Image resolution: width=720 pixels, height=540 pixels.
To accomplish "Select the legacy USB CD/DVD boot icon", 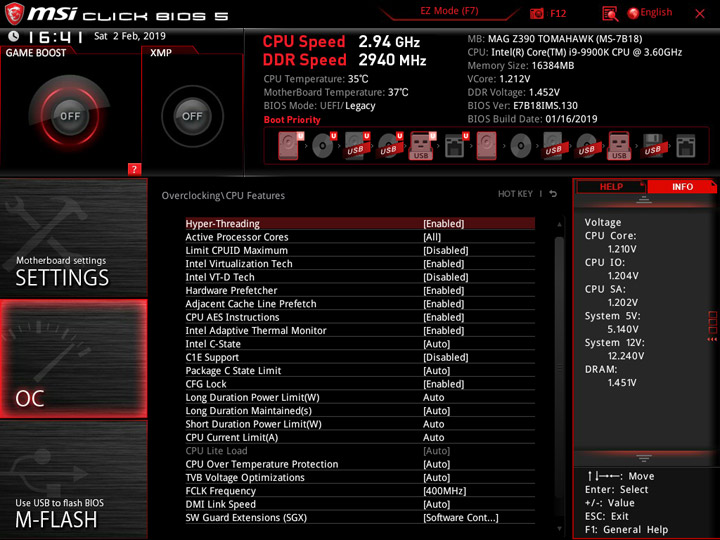I will tap(586, 146).
